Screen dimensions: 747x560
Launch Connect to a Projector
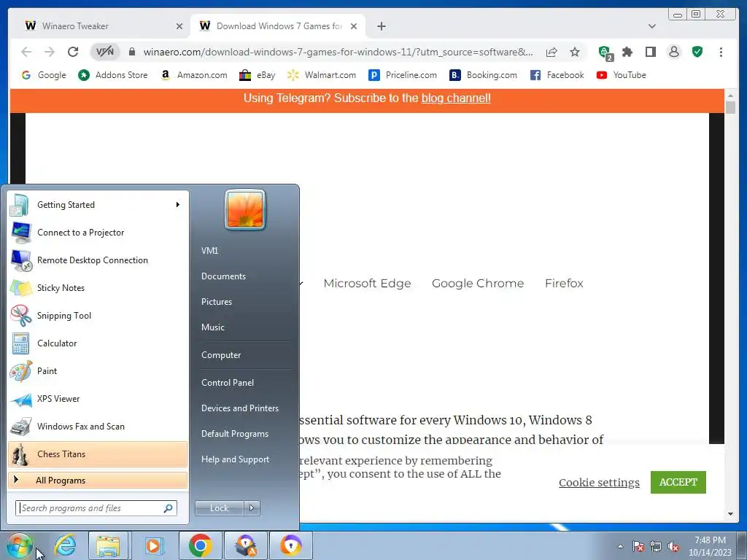tap(98, 233)
